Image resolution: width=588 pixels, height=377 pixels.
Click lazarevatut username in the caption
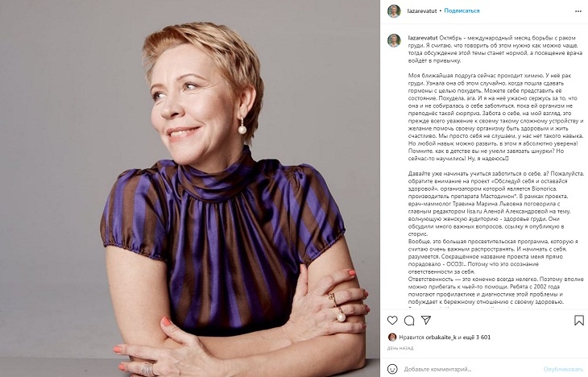424,37
